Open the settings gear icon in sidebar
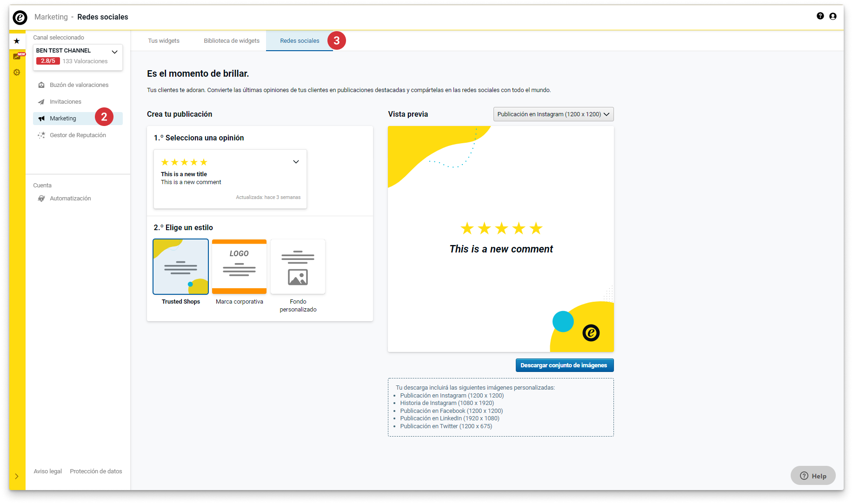This screenshot has height=504, width=853. pos(17,73)
